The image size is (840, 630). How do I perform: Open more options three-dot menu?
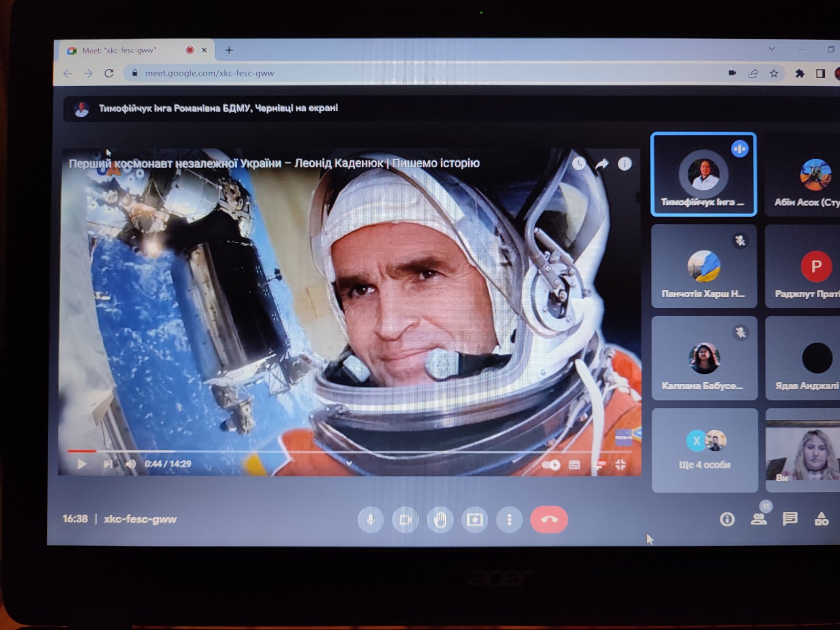pyautogui.click(x=509, y=520)
